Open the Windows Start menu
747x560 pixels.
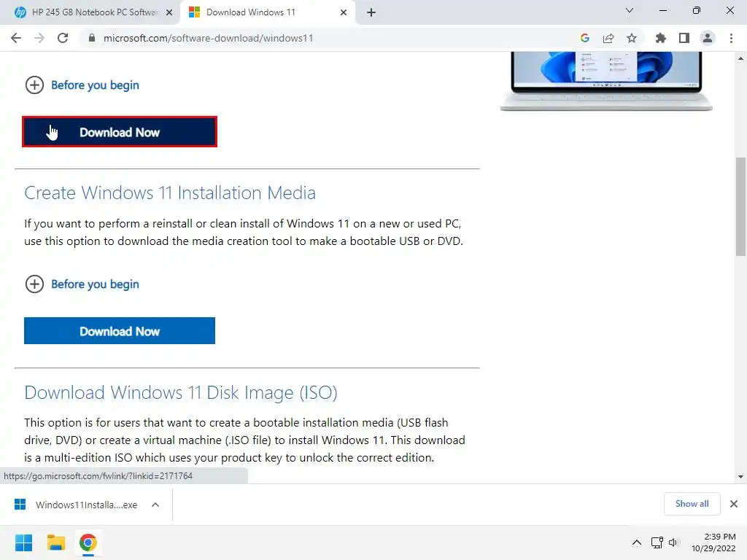[x=23, y=542]
